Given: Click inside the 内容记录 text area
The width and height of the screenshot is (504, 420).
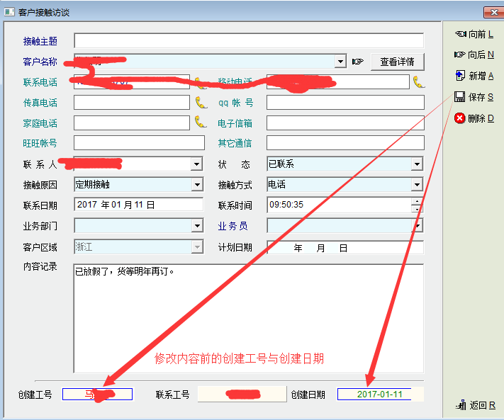Looking at the screenshot, I should (x=248, y=319).
